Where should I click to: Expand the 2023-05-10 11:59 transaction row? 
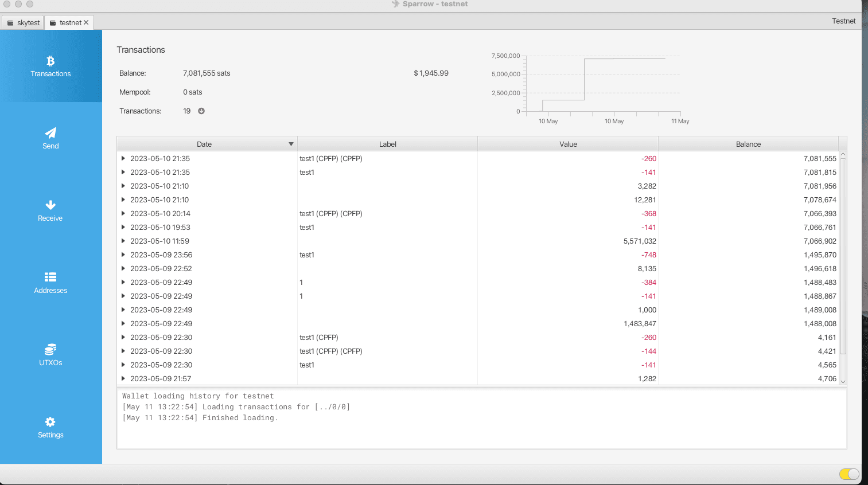click(123, 241)
